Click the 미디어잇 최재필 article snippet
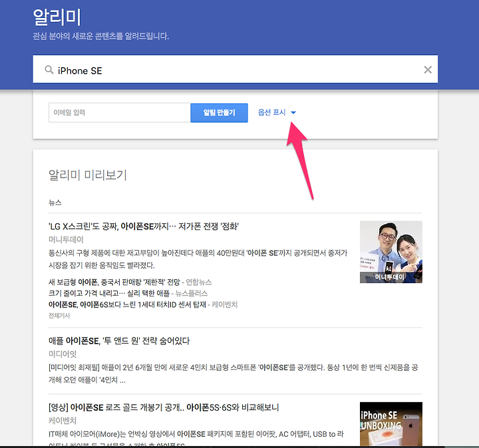 233,374
